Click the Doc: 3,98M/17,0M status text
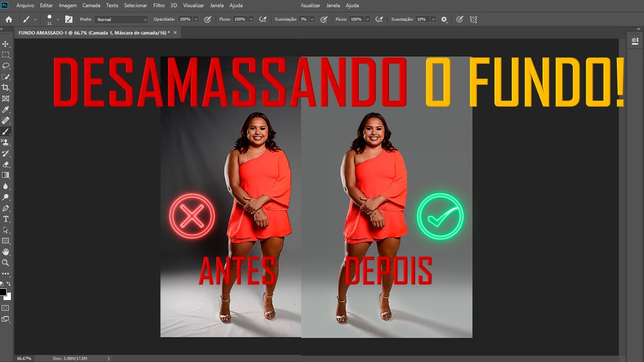 point(70,358)
